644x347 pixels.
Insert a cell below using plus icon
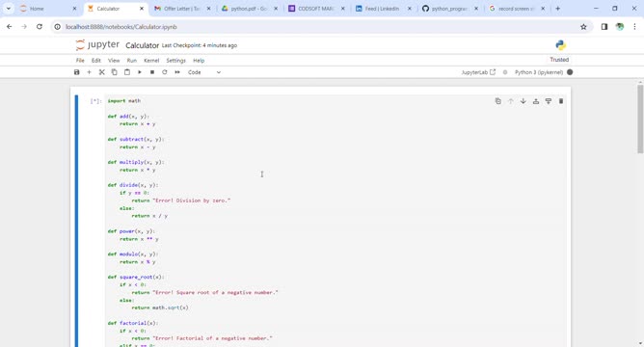(x=89, y=72)
